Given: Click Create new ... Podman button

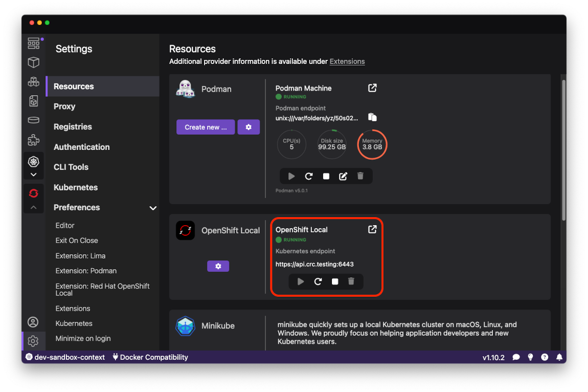Looking at the screenshot, I should click(206, 127).
